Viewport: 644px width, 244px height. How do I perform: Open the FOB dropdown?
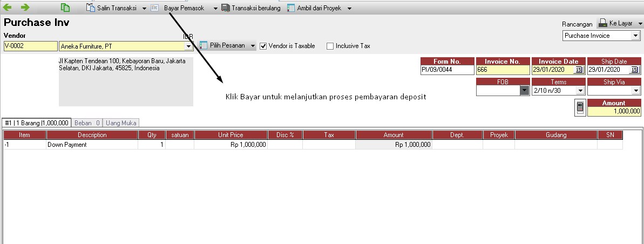point(524,91)
